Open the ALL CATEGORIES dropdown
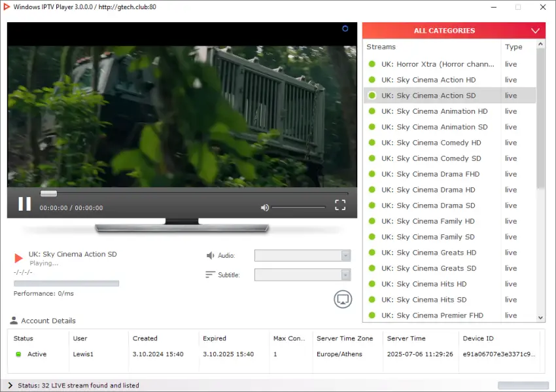Screen dimensions: 556x392 [453, 31]
